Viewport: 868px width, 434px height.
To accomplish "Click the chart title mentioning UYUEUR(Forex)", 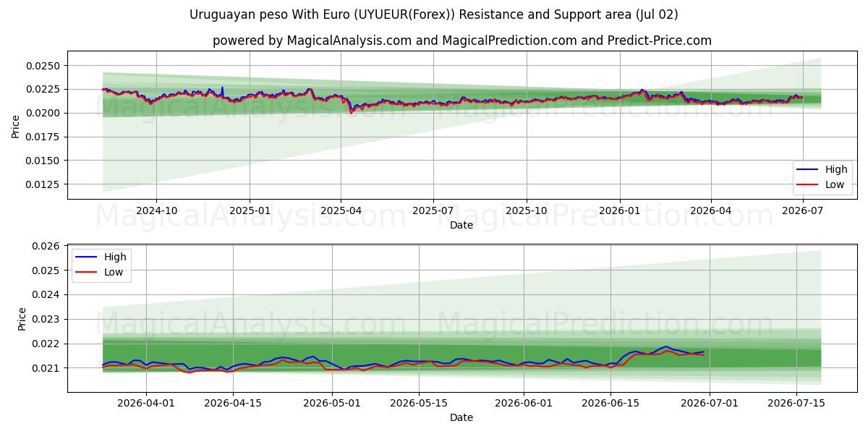I will [x=434, y=14].
